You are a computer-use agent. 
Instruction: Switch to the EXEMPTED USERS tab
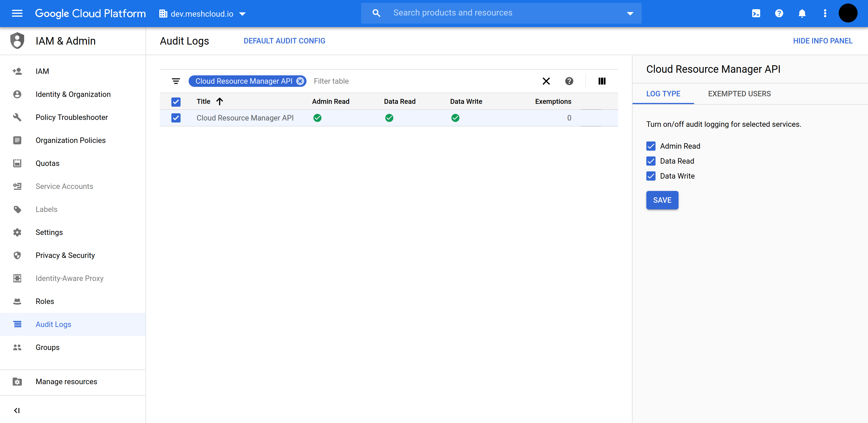[x=739, y=94]
